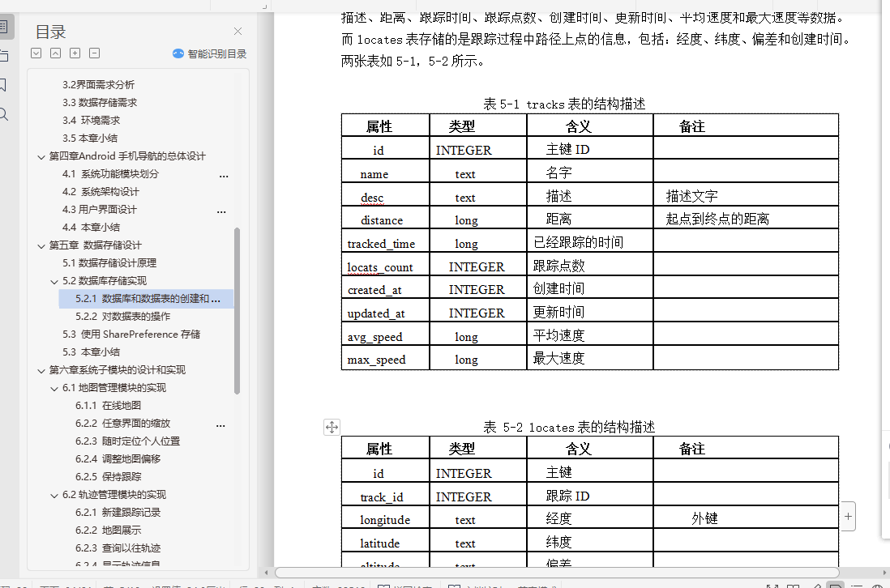Collapse the 第六章系统子模块 chevron
The image size is (890, 588).
pyautogui.click(x=41, y=371)
